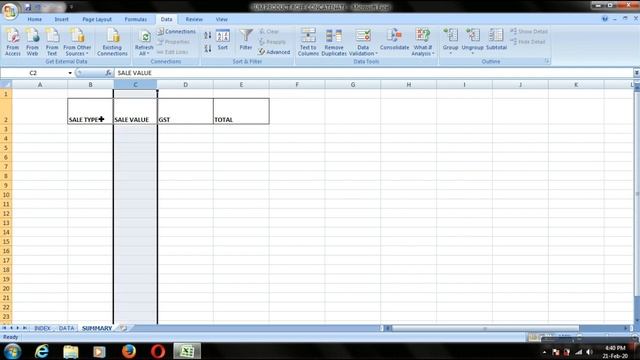This screenshot has width=640, height=360.
Task: Launch Internet Explorer from taskbar
Action: [x=42, y=351]
